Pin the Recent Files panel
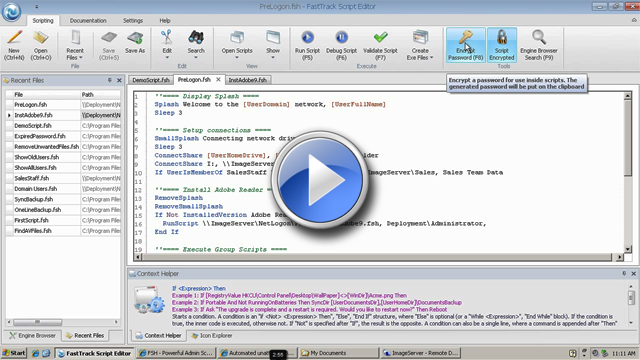Image resolution: width=640 pixels, height=360 pixels. pos(109,80)
